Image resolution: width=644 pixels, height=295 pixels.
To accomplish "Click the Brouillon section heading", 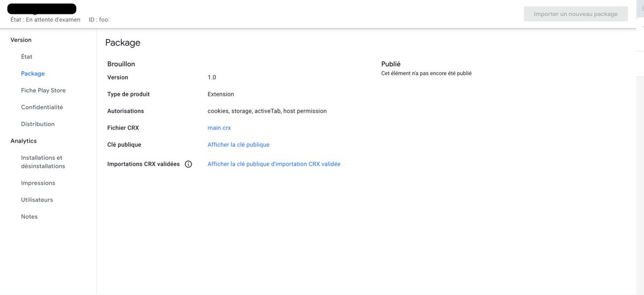I will pos(121,64).
